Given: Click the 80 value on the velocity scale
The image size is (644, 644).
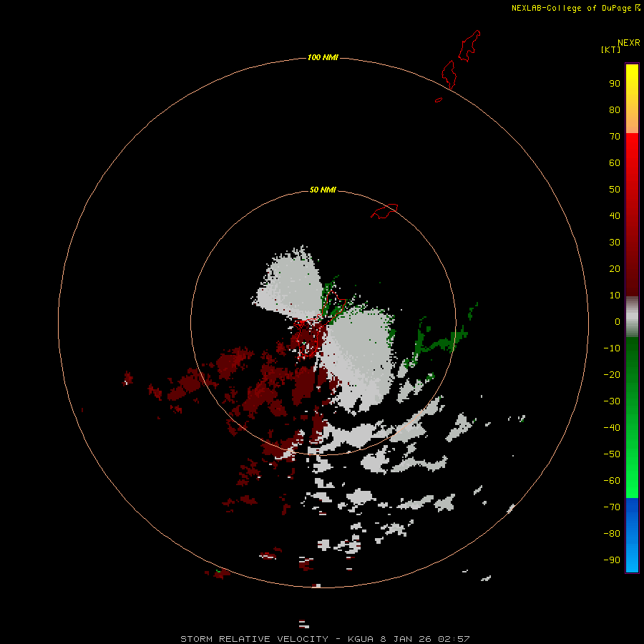Looking at the screenshot, I should click(615, 109).
